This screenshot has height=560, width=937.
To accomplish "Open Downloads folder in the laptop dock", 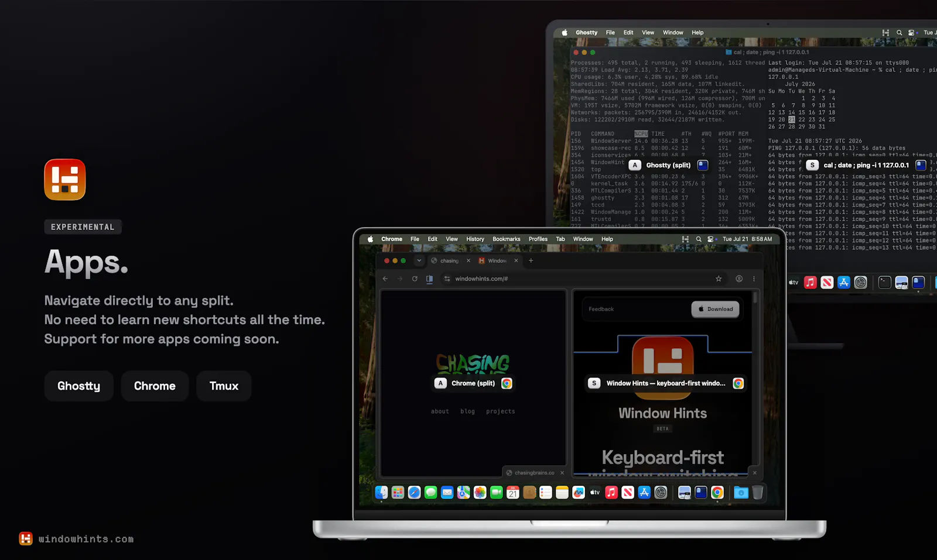I will (741, 493).
